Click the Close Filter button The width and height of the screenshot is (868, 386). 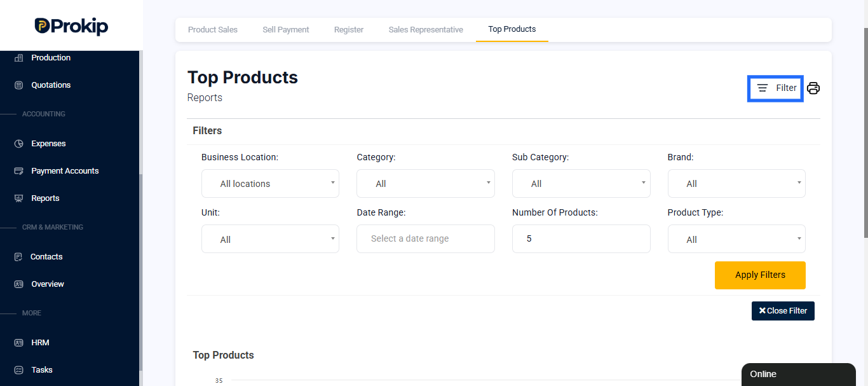(x=783, y=311)
